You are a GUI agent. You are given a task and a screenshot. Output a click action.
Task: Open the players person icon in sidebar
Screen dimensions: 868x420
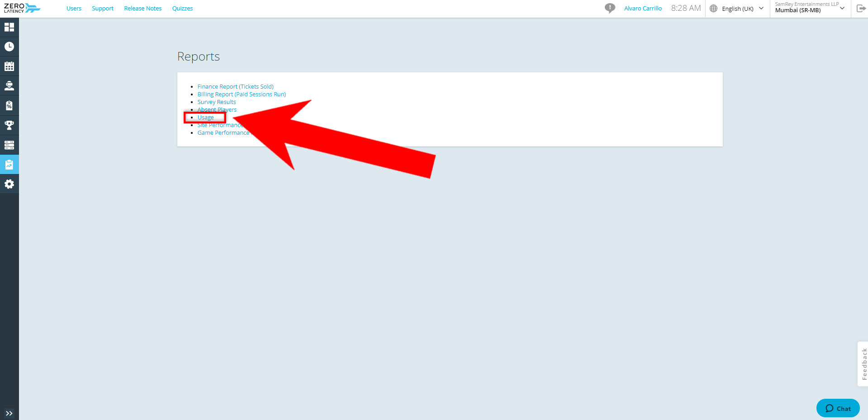(x=9, y=86)
